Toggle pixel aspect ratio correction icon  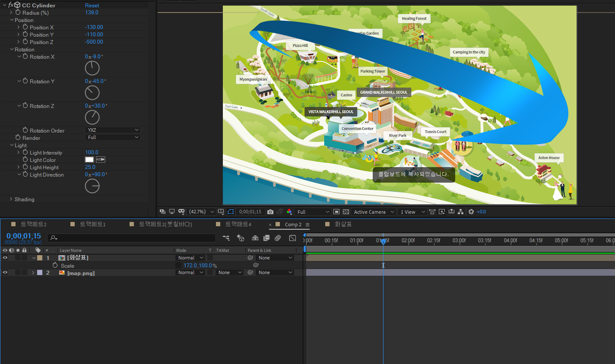point(432,212)
